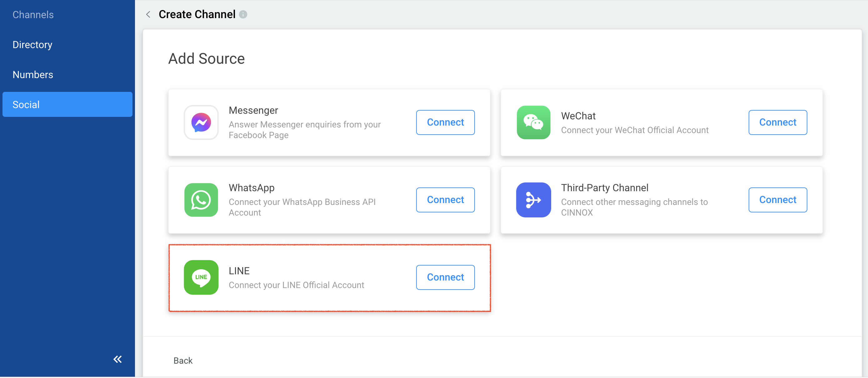The width and height of the screenshot is (868, 378).
Task: Click the WhatsApp phone icon
Action: (201, 200)
